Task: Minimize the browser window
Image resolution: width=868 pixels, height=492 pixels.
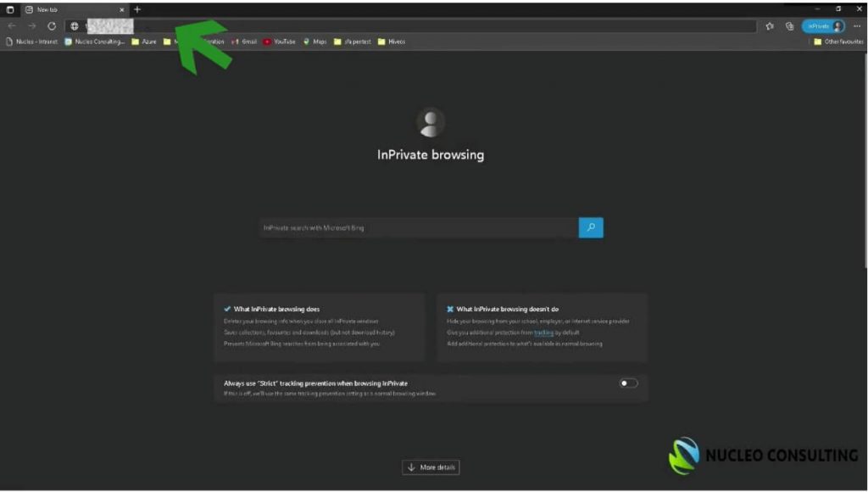Action: tap(818, 8)
